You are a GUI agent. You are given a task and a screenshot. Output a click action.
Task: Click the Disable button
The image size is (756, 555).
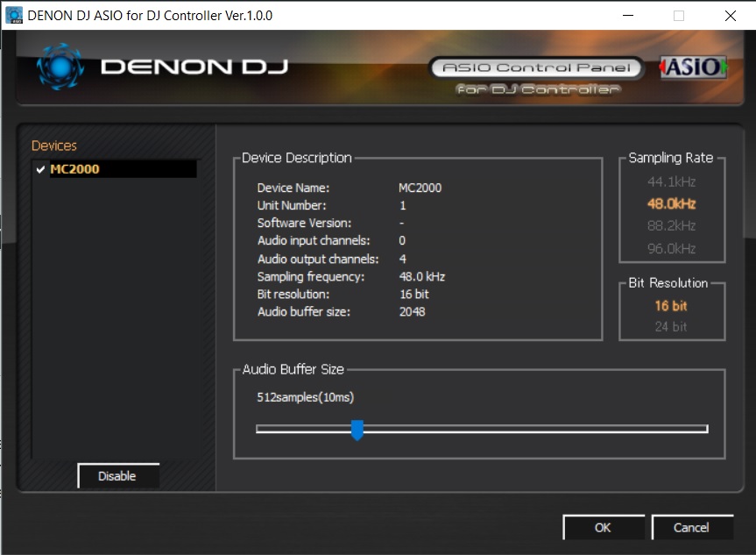click(118, 476)
